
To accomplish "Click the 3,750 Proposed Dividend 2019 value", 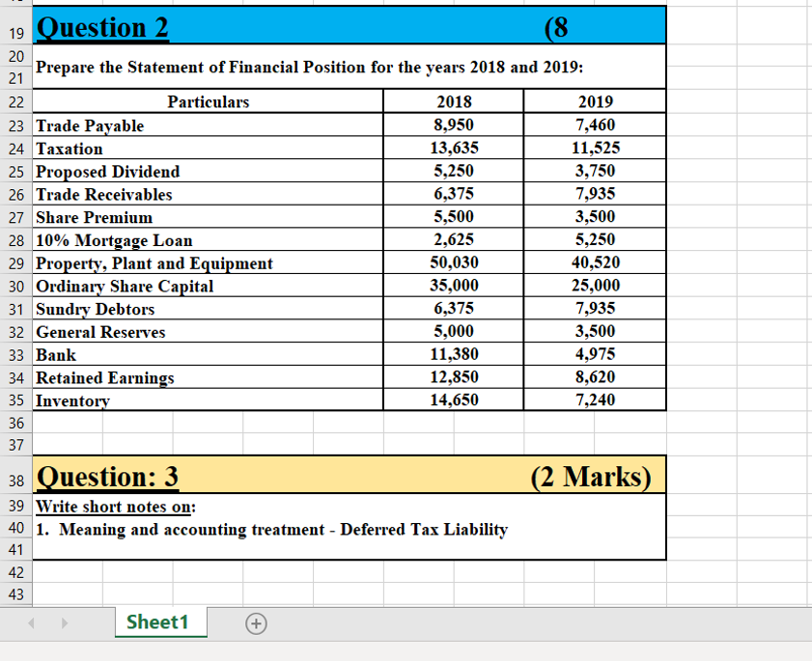I will click(595, 171).
